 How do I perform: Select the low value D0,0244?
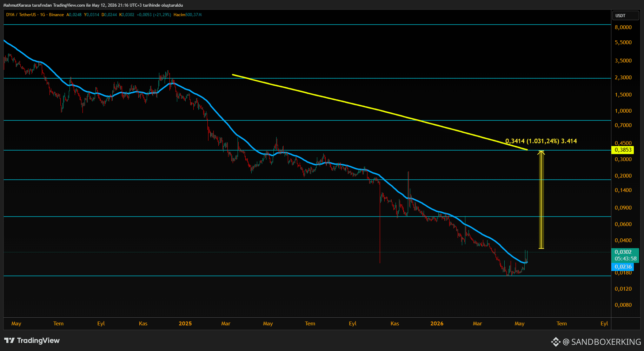pyautogui.click(x=109, y=15)
